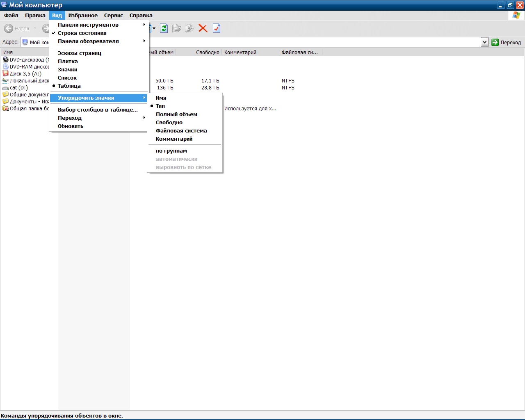This screenshot has height=420, width=525.
Task: Click the 17,1 ГБ free space value
Action: [x=210, y=81]
